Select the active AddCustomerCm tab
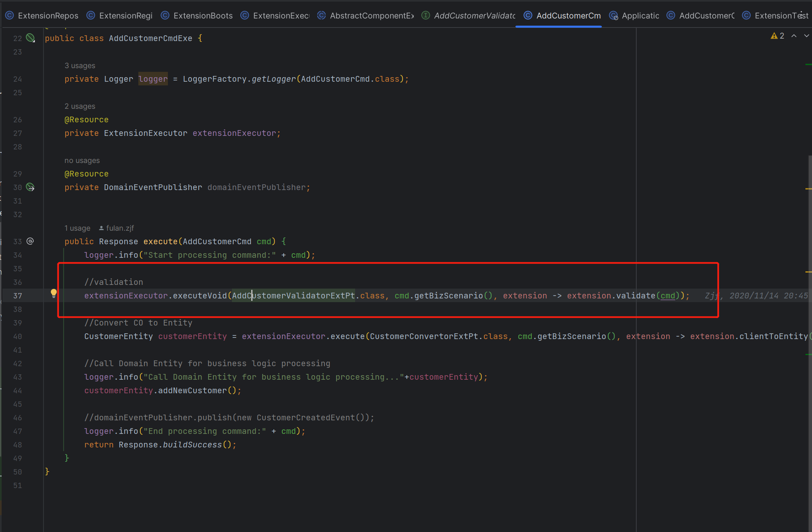 pyautogui.click(x=562, y=16)
